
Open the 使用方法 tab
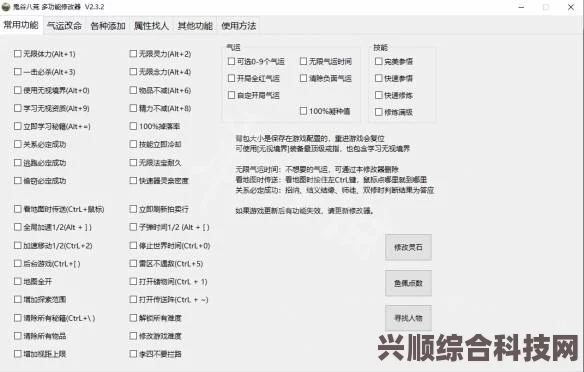click(238, 26)
